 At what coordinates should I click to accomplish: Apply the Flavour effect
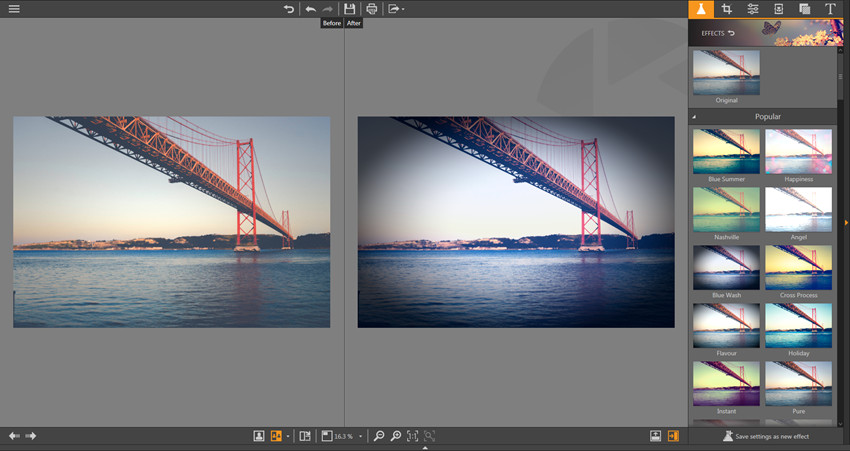coord(726,325)
